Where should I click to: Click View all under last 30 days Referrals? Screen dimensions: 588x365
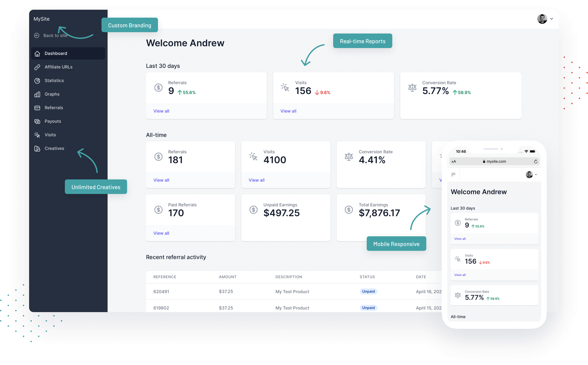coord(161,111)
